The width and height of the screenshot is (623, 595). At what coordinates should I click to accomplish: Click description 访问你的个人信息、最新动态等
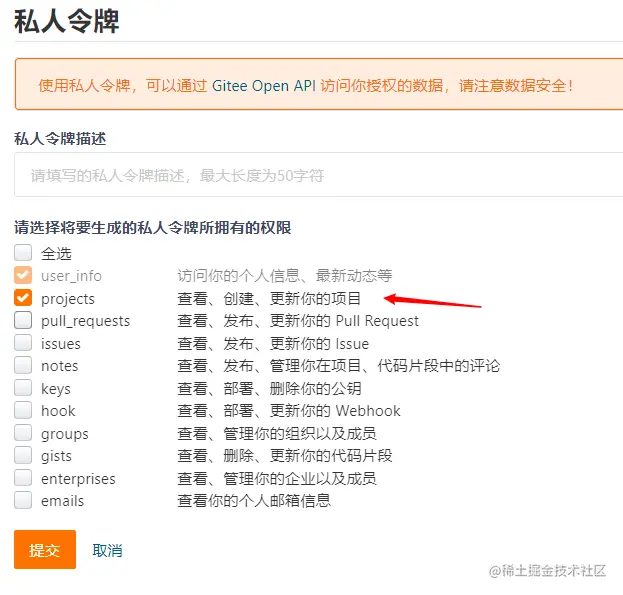coord(284,276)
